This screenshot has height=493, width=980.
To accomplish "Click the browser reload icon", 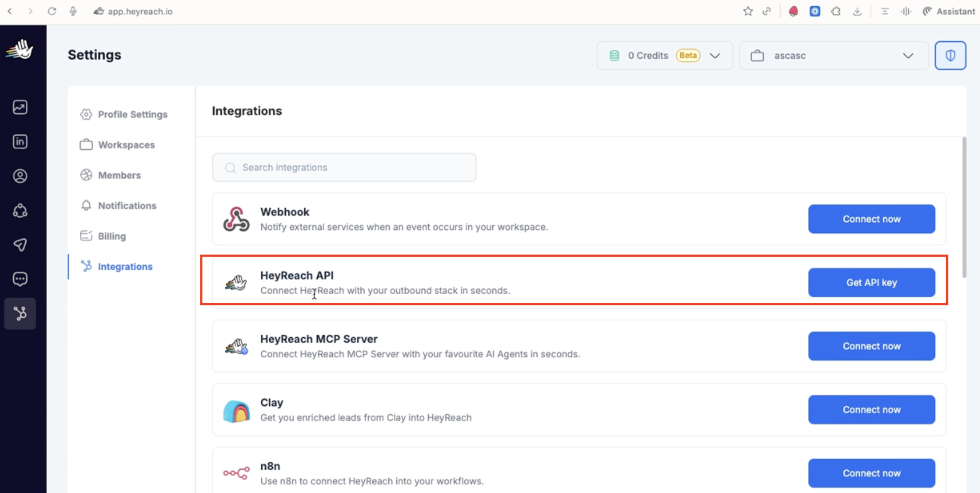I will pyautogui.click(x=52, y=11).
